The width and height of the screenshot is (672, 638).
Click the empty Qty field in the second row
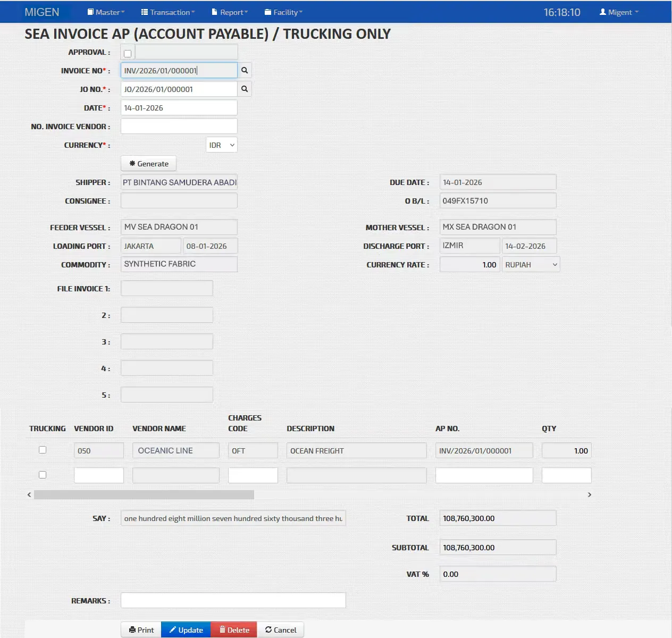click(x=567, y=475)
